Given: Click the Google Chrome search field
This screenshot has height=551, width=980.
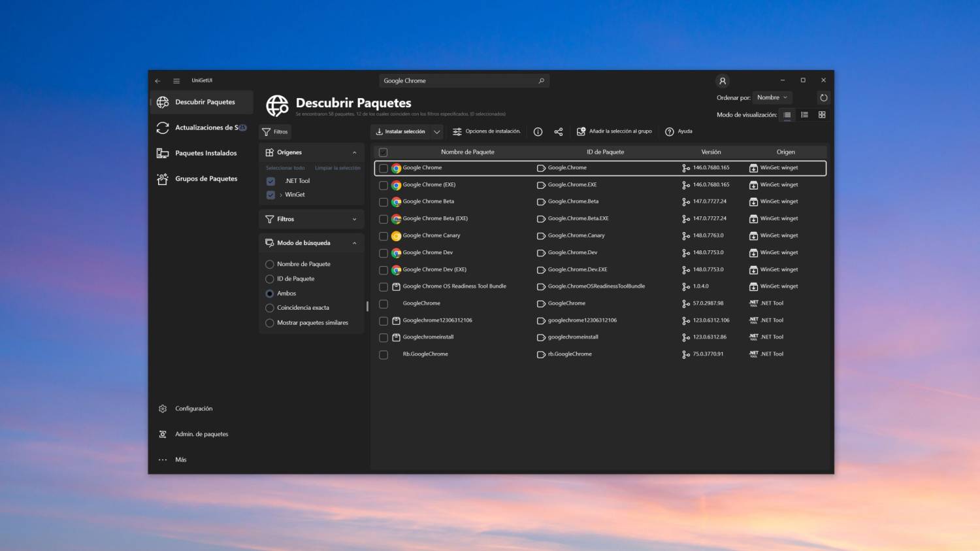Looking at the screenshot, I should [x=457, y=81].
